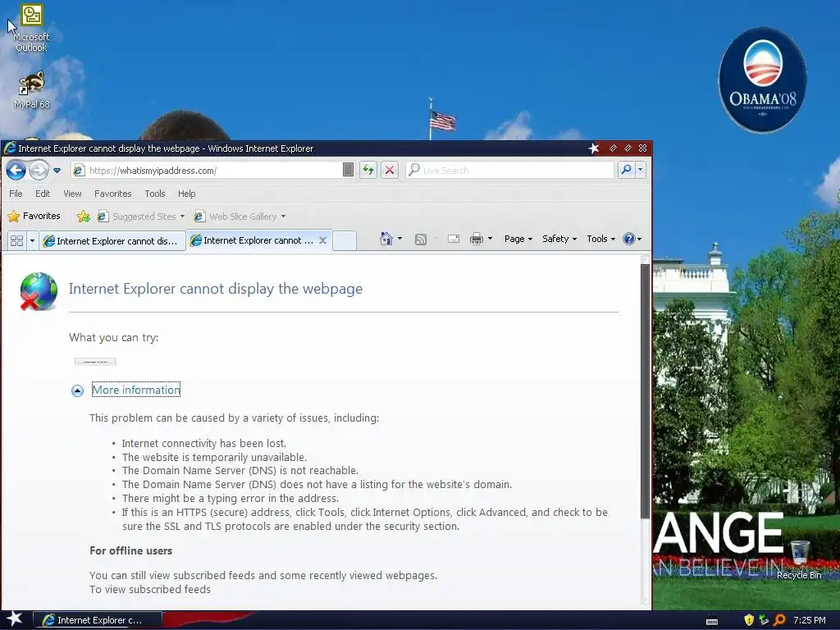Collapse the More information arrow icon

(77, 390)
